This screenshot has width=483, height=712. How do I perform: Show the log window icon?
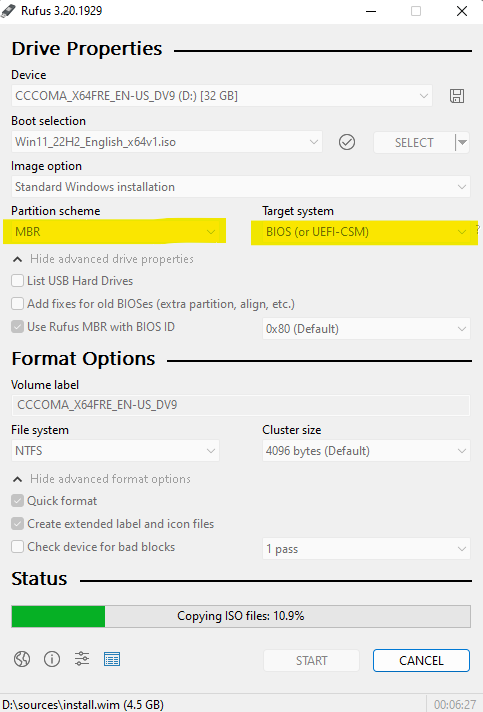pos(112,659)
